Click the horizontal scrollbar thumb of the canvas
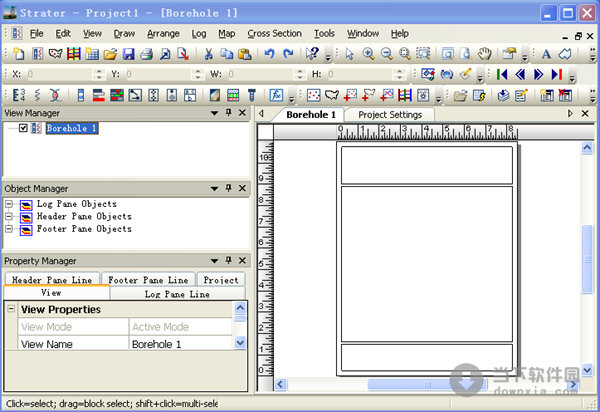The height and width of the screenshot is (412, 600). pyautogui.click(x=427, y=384)
